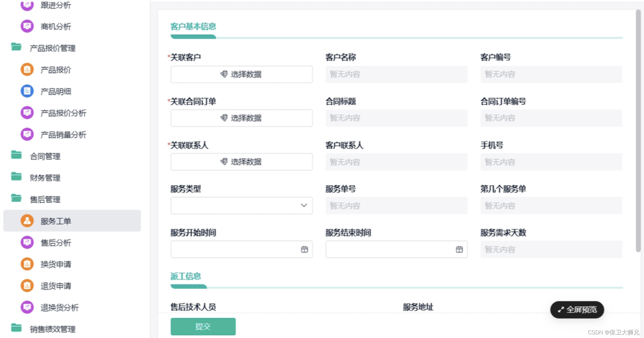The width and height of the screenshot is (644, 338).
Task: Click the 产品报价 orange sidebar icon
Action: (x=27, y=70)
